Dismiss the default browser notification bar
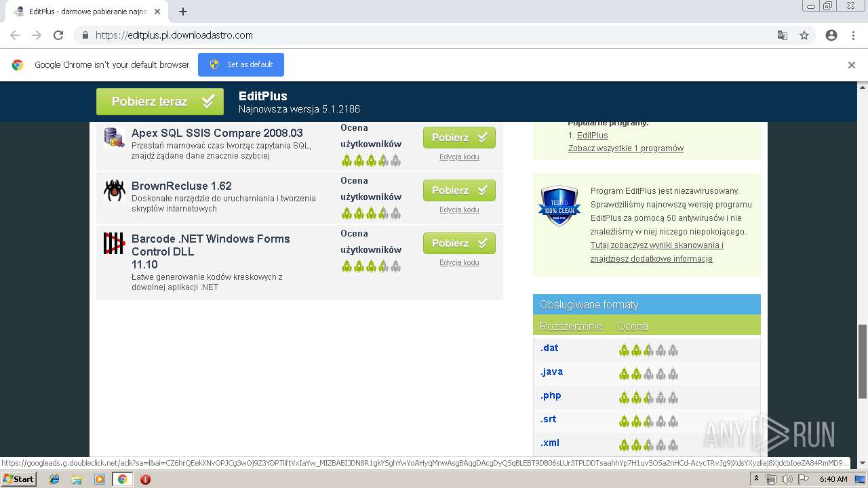 point(852,65)
